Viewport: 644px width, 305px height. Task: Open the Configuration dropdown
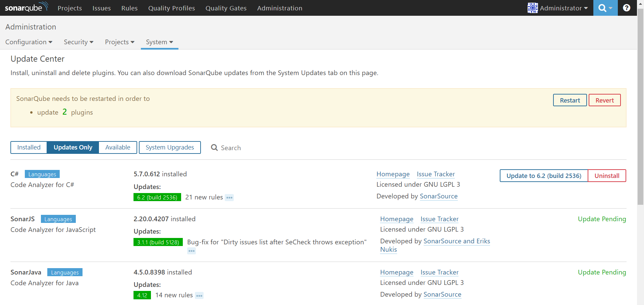pos(29,42)
